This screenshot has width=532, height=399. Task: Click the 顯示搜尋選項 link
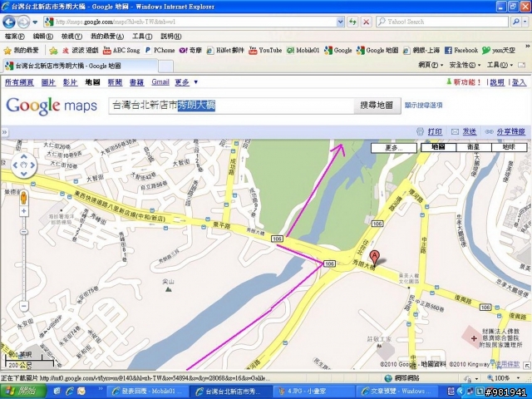[423, 106]
